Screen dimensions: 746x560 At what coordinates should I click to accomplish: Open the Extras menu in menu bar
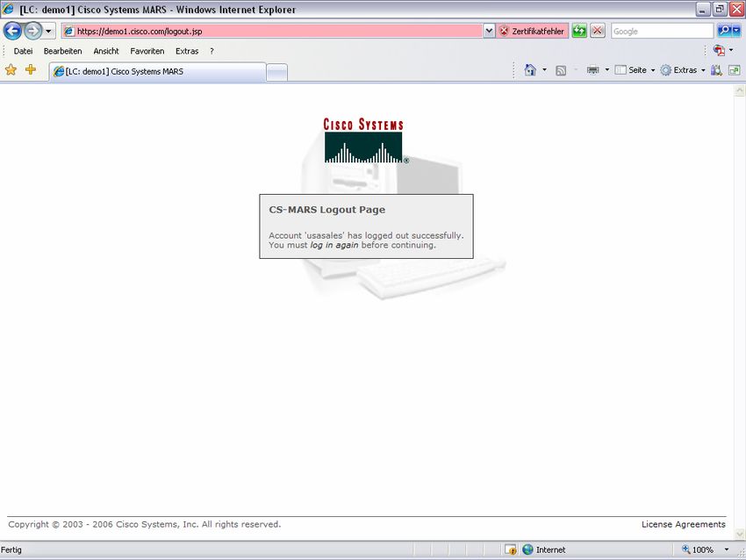187,52
